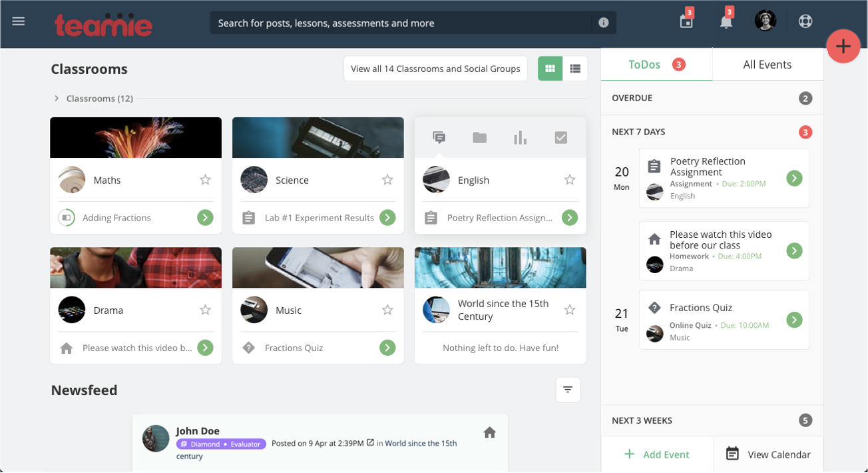The height and width of the screenshot is (473, 868).
Task: Expand the NEXT 3 WEEKS section
Action: point(712,420)
